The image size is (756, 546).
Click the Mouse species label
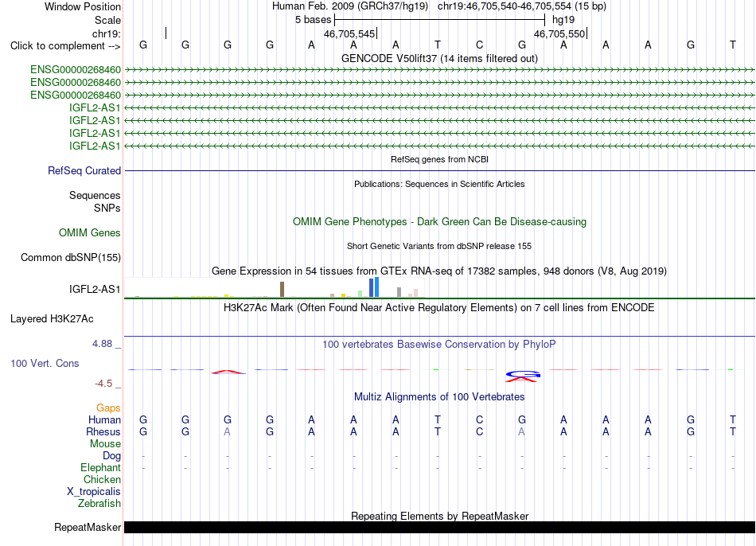[x=105, y=444]
